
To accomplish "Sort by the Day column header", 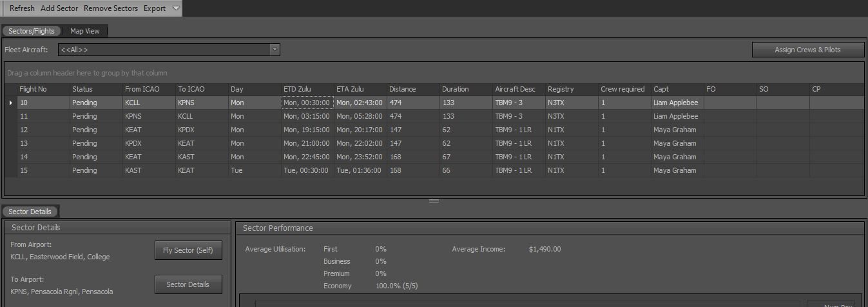I will pos(255,89).
